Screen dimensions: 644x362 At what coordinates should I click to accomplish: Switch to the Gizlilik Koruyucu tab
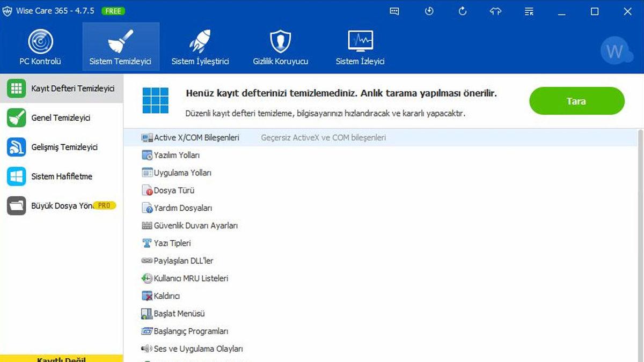pyautogui.click(x=280, y=47)
